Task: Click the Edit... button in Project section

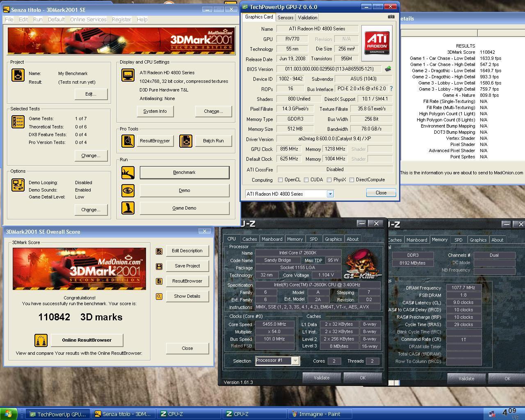Action: click(91, 94)
